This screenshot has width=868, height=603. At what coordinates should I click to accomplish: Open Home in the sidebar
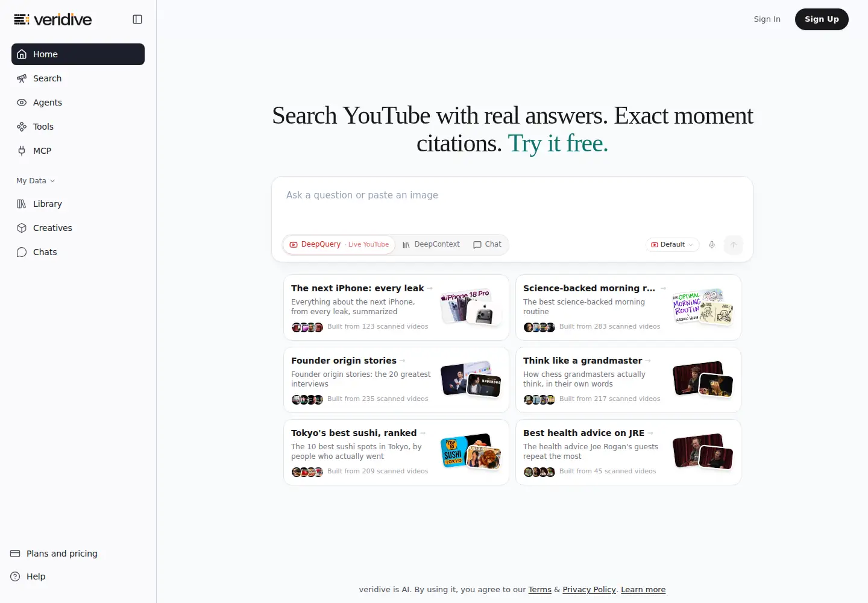point(78,54)
